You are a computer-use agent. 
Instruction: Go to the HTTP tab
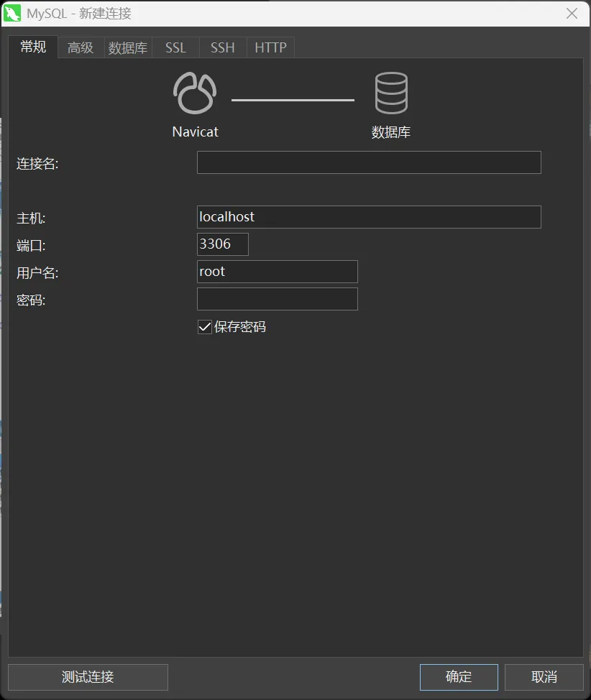pyautogui.click(x=270, y=48)
